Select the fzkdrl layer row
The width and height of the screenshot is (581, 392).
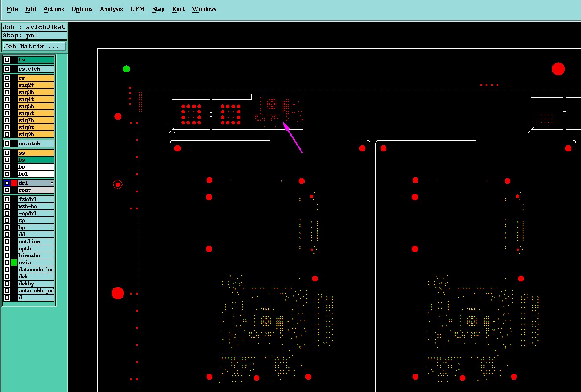36,199
